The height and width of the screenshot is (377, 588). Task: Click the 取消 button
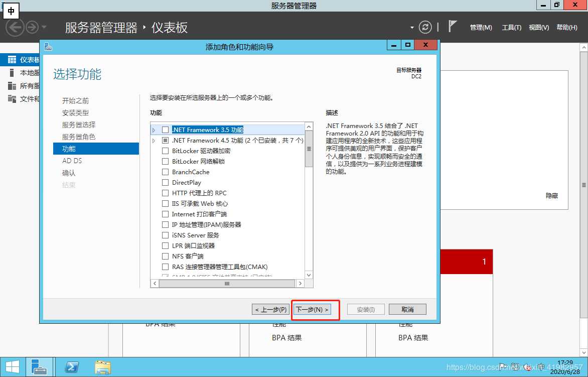(407, 309)
